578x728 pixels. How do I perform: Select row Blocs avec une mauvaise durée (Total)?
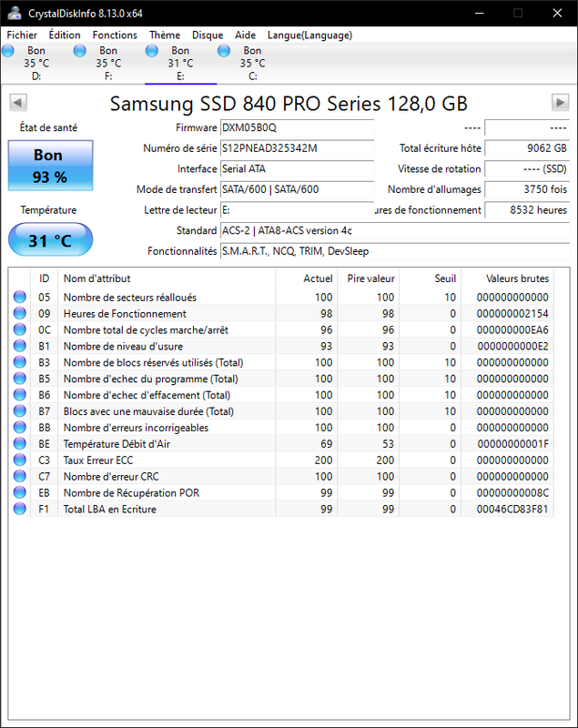281,410
